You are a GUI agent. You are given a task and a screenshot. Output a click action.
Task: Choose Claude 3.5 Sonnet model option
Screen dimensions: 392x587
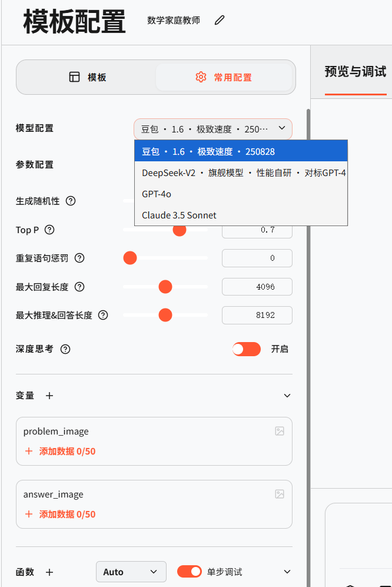pyautogui.click(x=179, y=215)
